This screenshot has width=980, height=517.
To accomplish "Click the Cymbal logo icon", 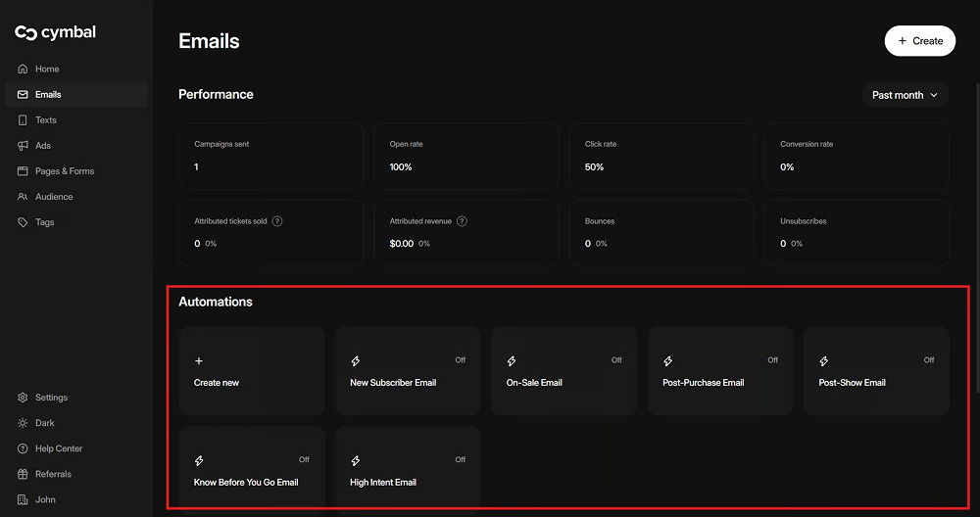I will click(x=25, y=33).
